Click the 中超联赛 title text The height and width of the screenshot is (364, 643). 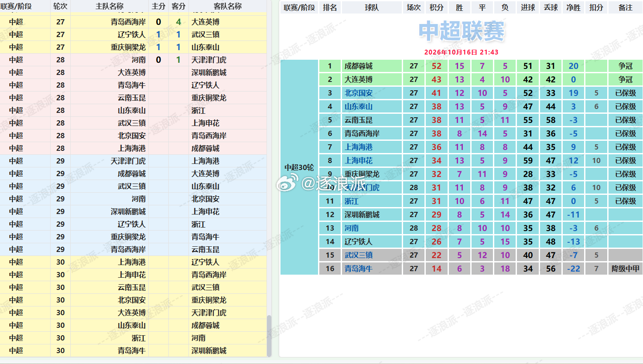pos(462,31)
